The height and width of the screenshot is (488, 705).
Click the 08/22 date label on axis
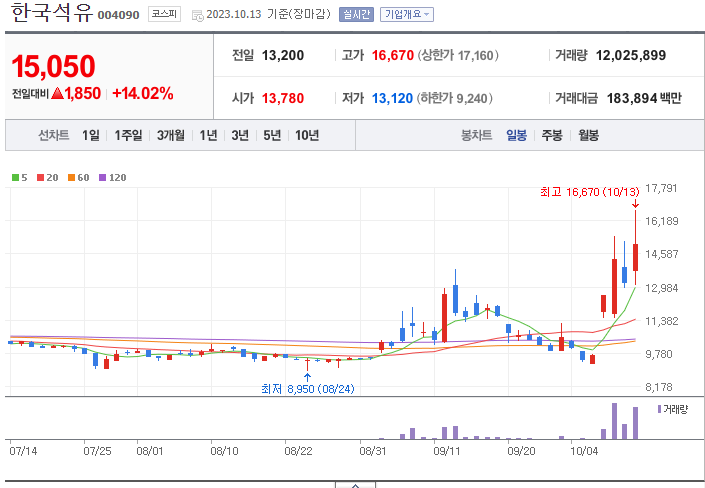(x=298, y=451)
